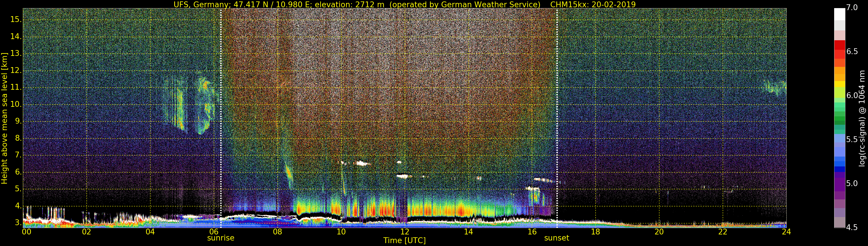Click the time tick label '22'

tap(723, 232)
